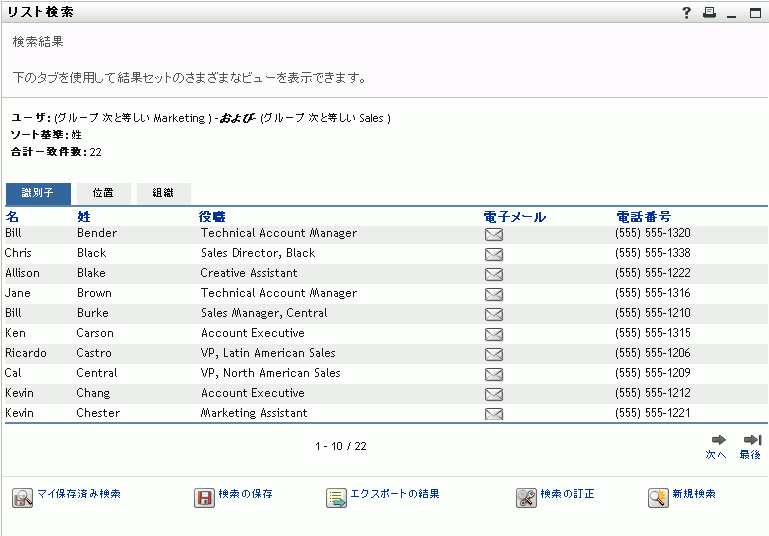Viewport: 769px width, 536px height.
Task: Click email envelope icon for Cal Central
Action: point(494,375)
